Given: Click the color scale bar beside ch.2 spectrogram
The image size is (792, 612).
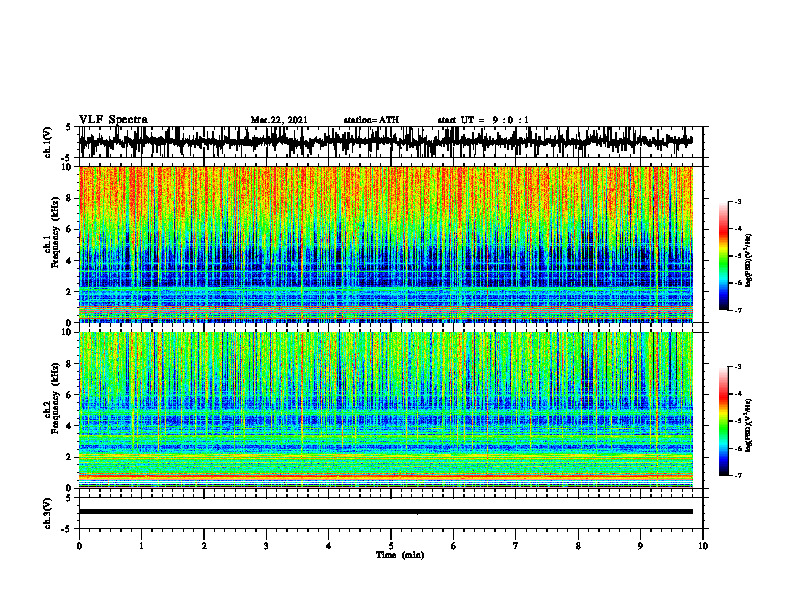Looking at the screenshot, I should click(x=724, y=421).
